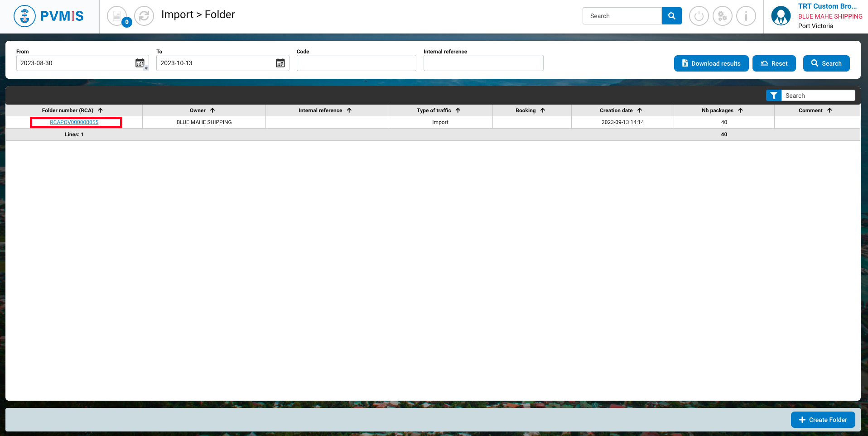868x436 pixels.
Task: Open the To date calendar picker
Action: (280, 63)
